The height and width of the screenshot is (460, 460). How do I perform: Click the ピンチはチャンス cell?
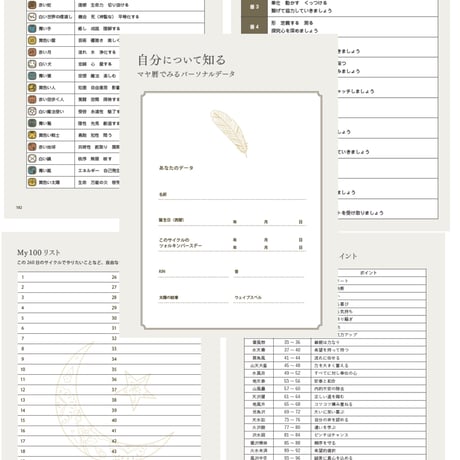click(369, 435)
